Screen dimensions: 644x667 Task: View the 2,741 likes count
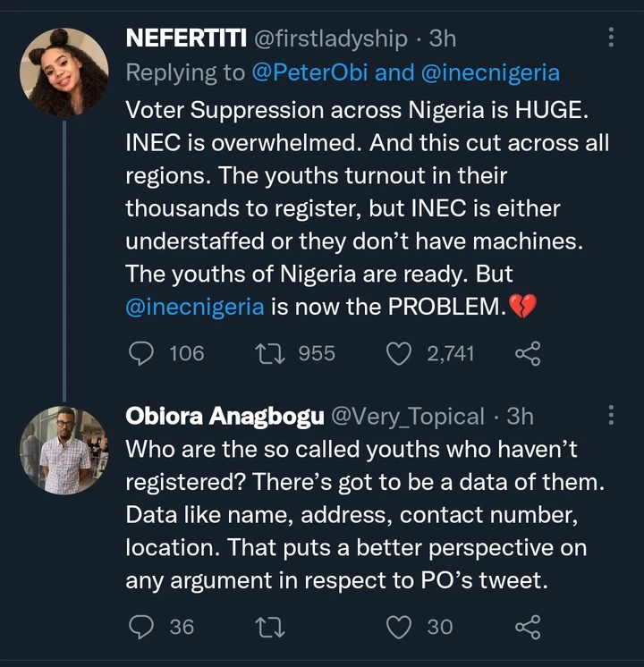[x=450, y=354]
